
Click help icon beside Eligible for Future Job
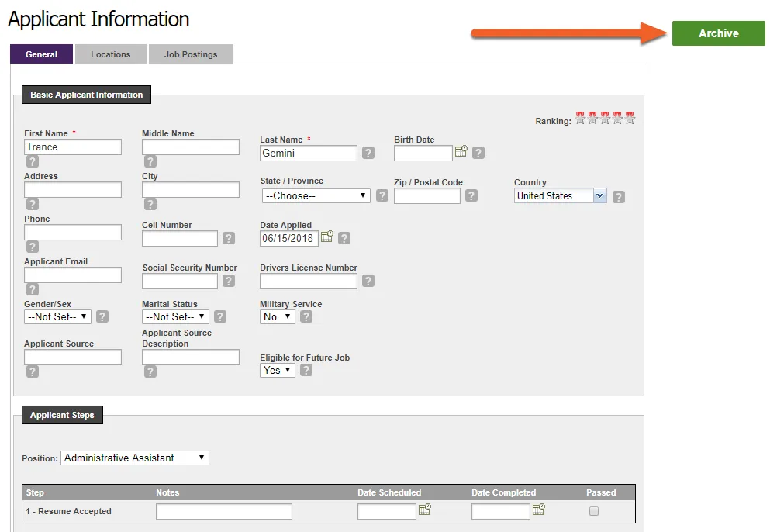[306, 370]
